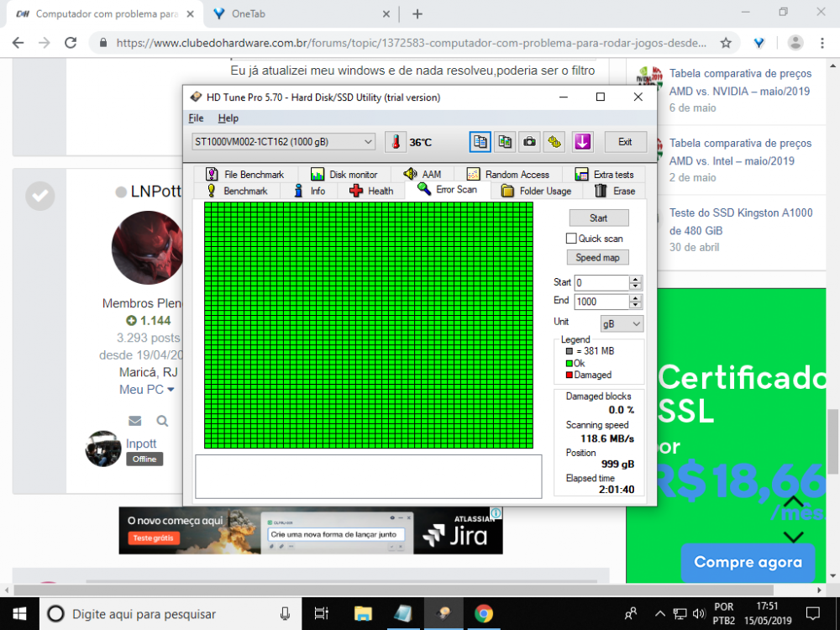This screenshot has width=840, height=630.
Task: Click the thermometer temperature icon
Action: coord(395,142)
